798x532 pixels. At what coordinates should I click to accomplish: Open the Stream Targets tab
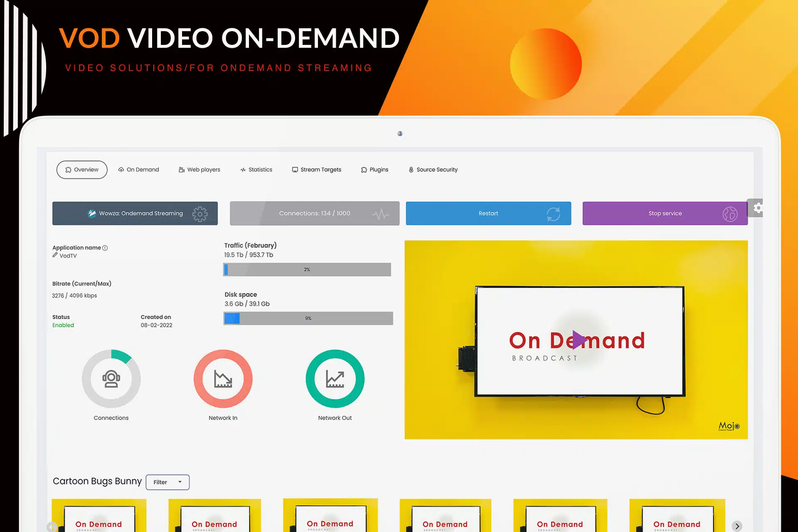point(316,170)
